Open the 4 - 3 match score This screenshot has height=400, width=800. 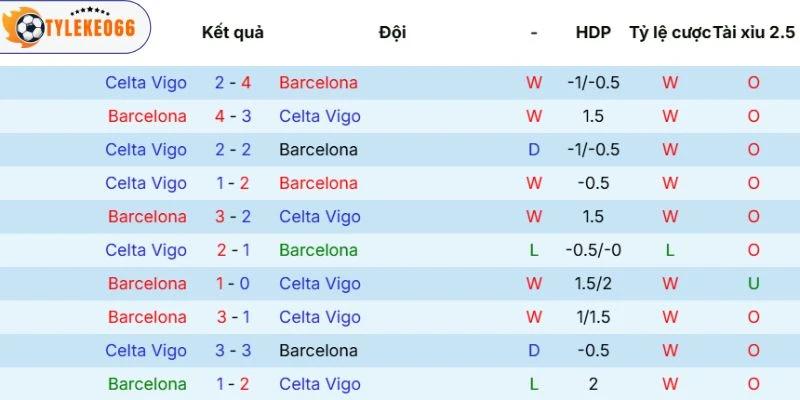(233, 116)
